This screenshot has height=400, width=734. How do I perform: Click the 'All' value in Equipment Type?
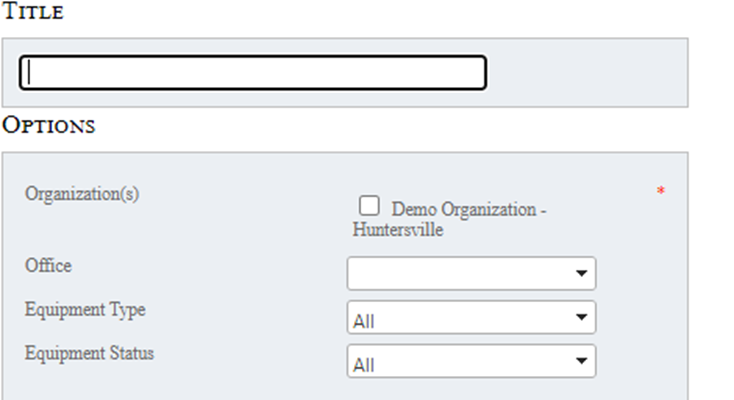[x=364, y=322]
